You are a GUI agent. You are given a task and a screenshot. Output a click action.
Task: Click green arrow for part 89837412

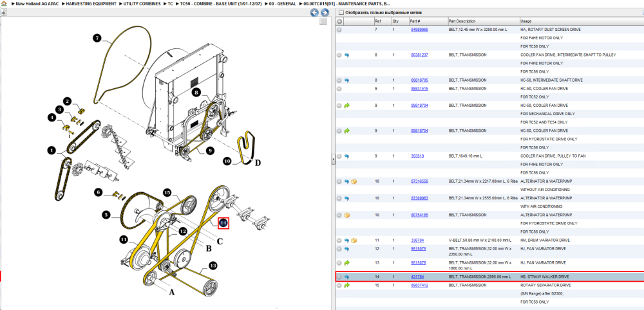tap(346, 285)
